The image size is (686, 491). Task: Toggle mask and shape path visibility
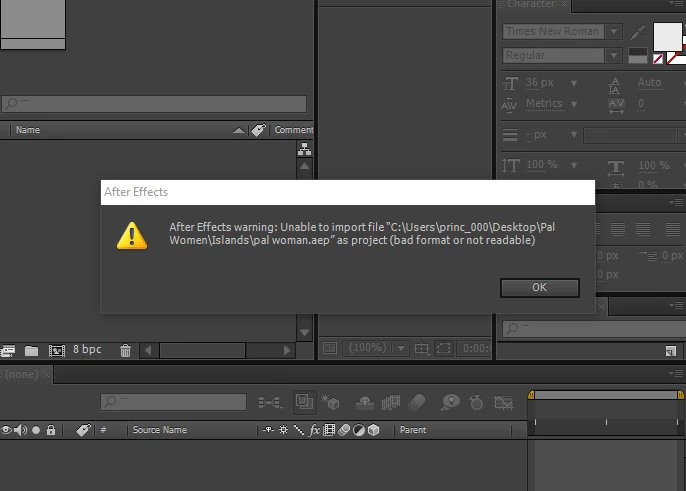(444, 348)
